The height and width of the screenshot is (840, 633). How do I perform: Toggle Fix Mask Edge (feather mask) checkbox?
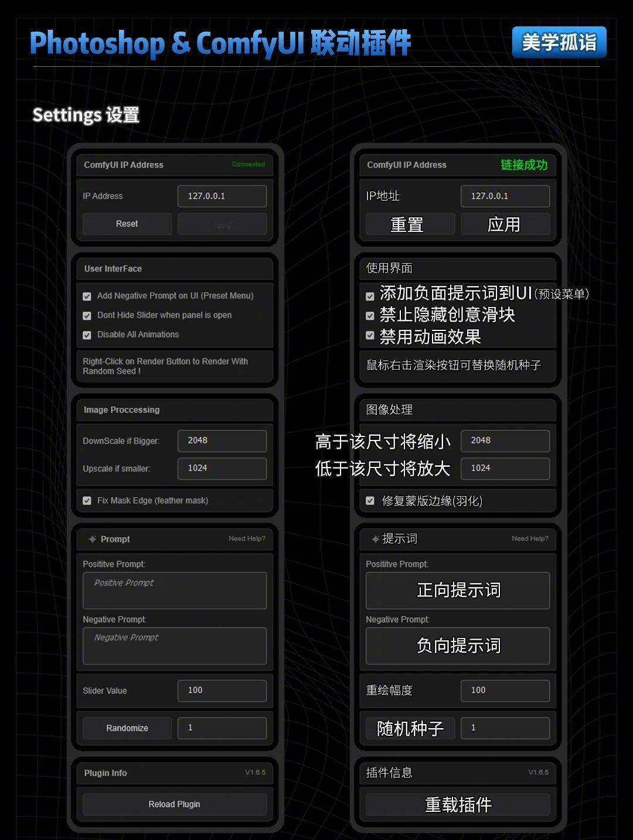point(87,501)
